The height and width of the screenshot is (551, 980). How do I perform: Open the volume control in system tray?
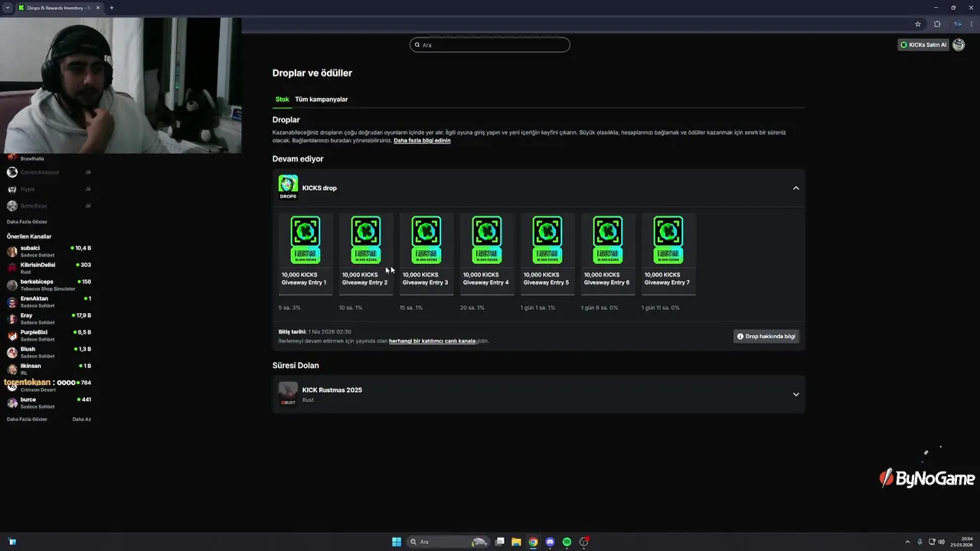tap(941, 542)
